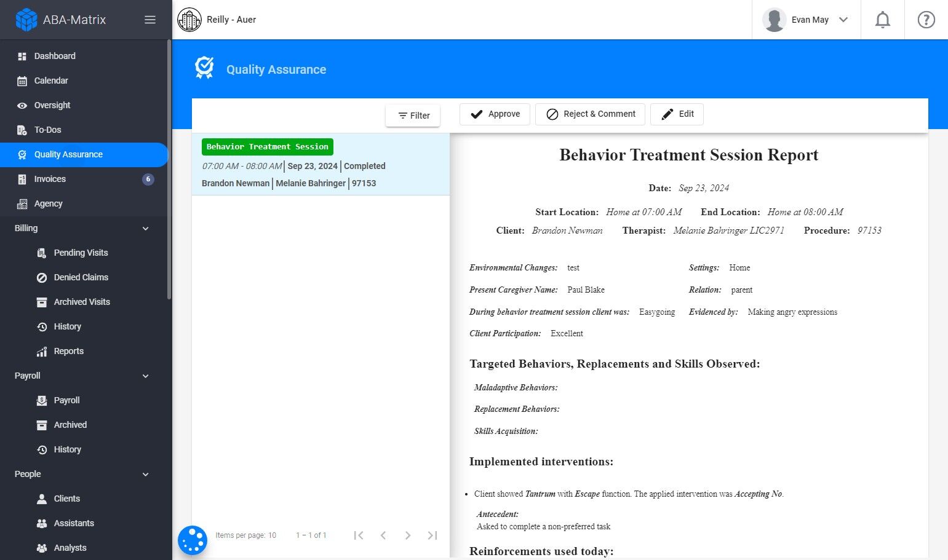The width and height of the screenshot is (948, 560).
Task: Open the Evan May user dropdown
Action: point(807,20)
